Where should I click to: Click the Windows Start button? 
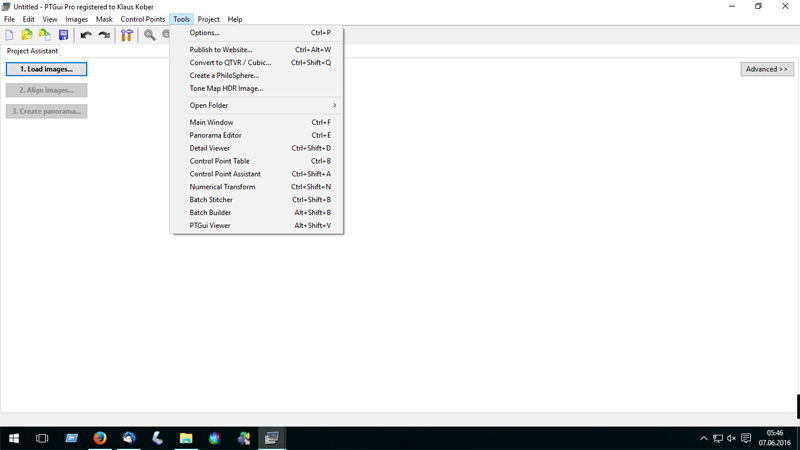click(14, 438)
